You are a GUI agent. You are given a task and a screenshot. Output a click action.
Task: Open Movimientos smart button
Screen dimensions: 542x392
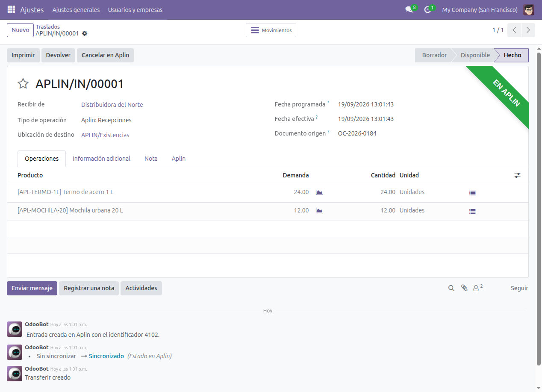(271, 30)
